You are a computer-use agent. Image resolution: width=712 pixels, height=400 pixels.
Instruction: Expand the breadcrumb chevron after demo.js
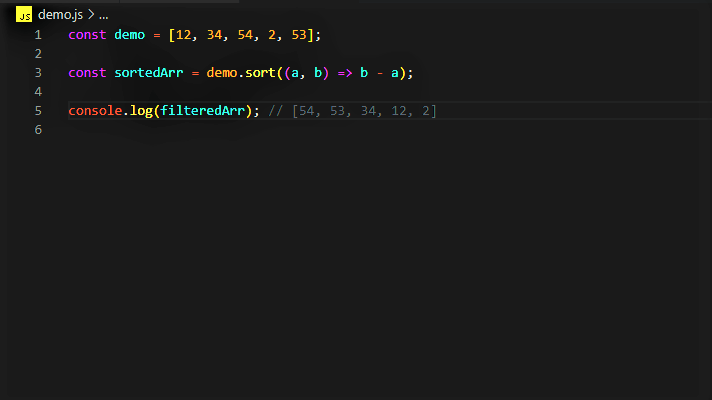tap(91, 15)
